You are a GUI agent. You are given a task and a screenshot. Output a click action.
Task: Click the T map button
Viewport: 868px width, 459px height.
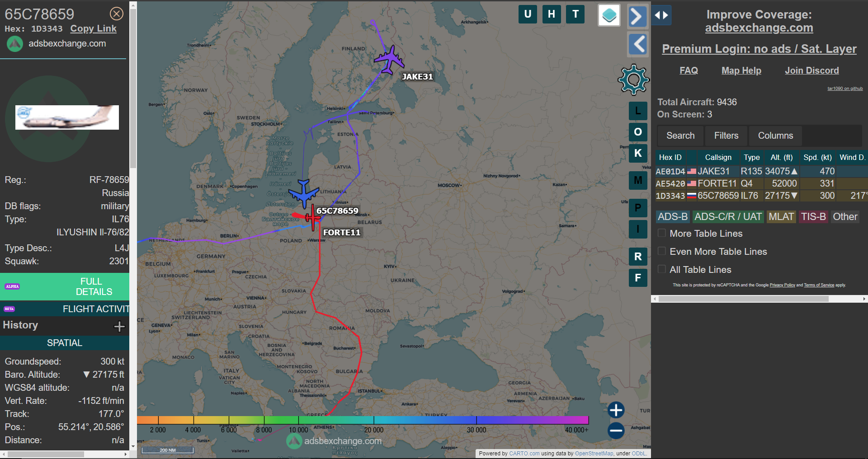(x=576, y=14)
